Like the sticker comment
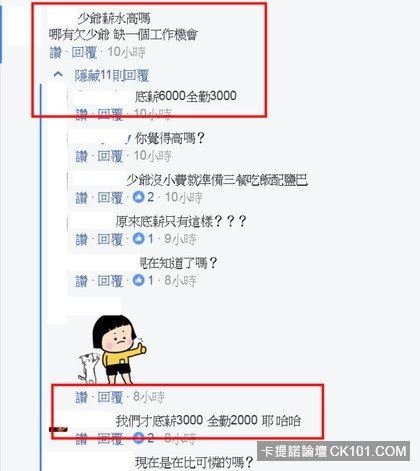This screenshot has width=420, height=471. click(x=81, y=397)
